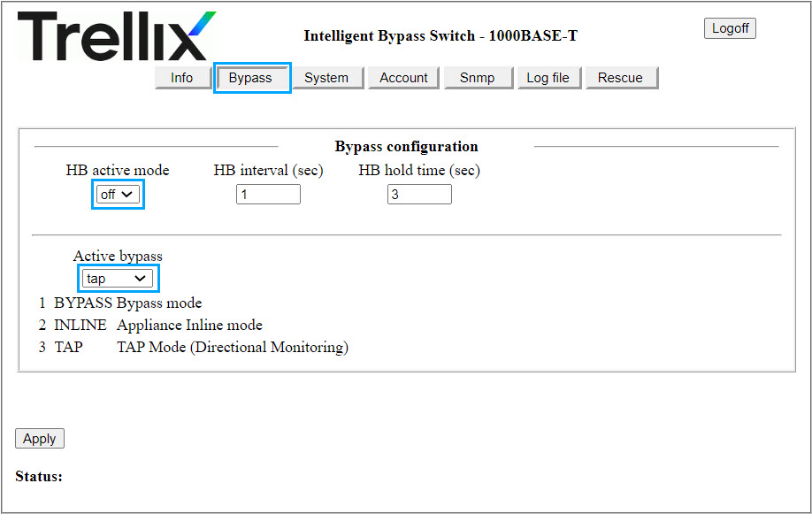The image size is (812, 514).
Task: Open the System tab
Action: pos(326,78)
